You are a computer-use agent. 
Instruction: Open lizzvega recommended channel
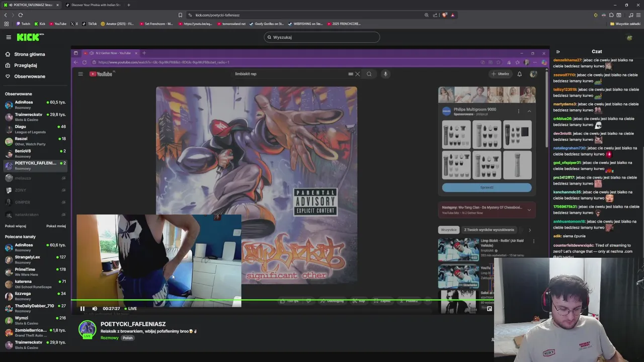pyautogui.click(x=35, y=296)
